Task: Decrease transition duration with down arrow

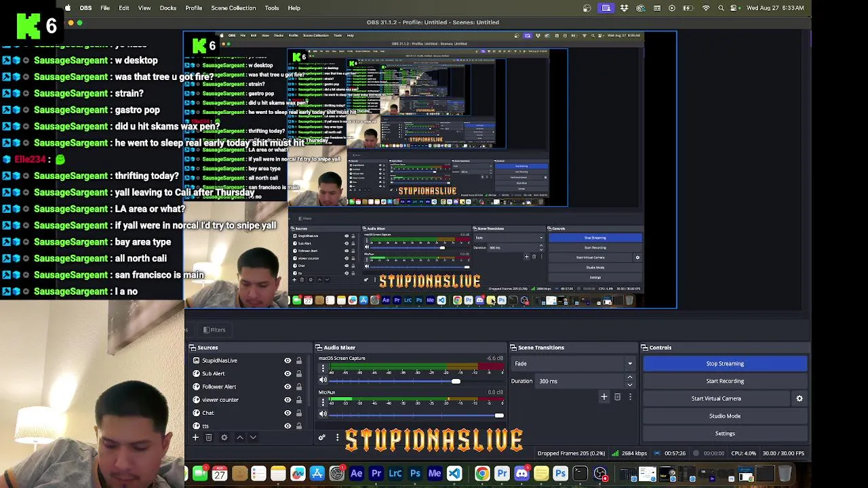Action: (630, 384)
